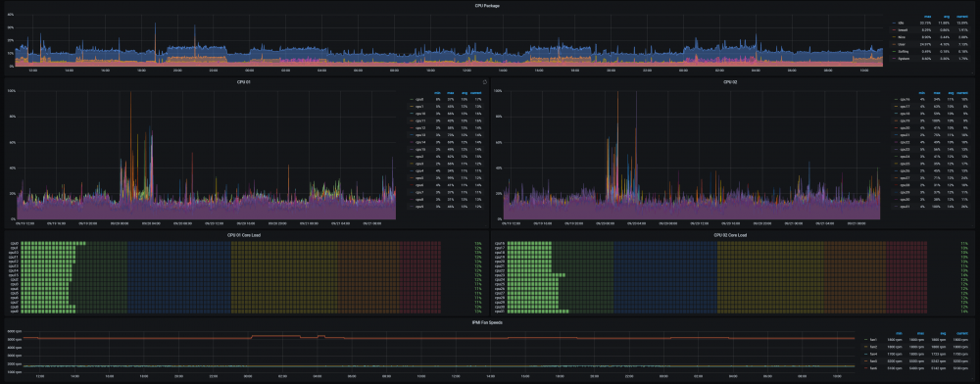The image size is (980, 384).
Task: Click the CPU 02 Core Load panel title
Action: point(730,235)
